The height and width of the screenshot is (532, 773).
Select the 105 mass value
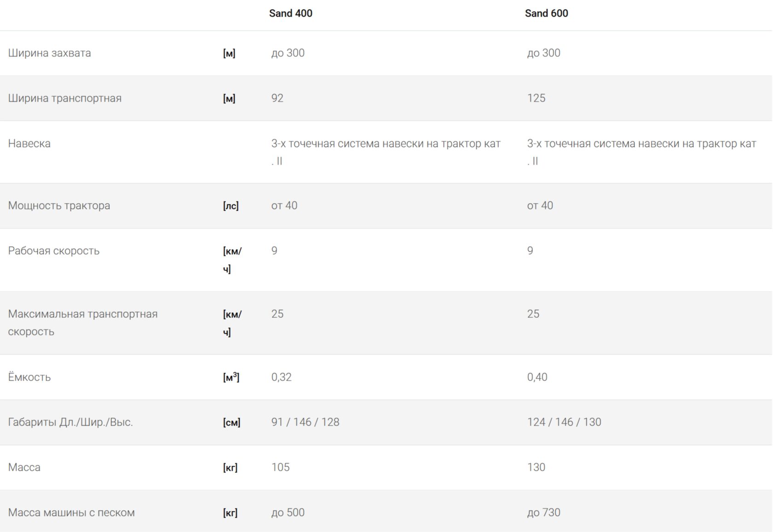(x=280, y=468)
